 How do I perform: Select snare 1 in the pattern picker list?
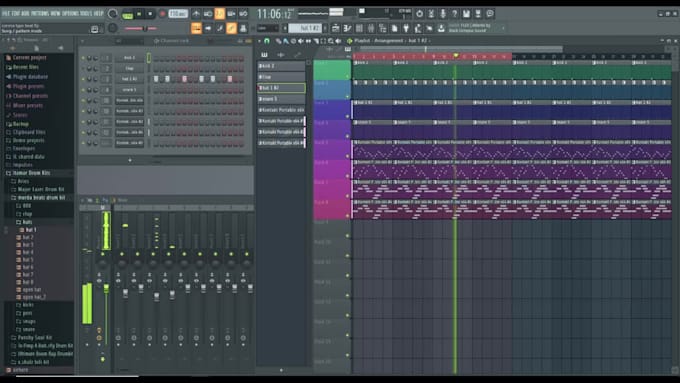[x=281, y=99]
